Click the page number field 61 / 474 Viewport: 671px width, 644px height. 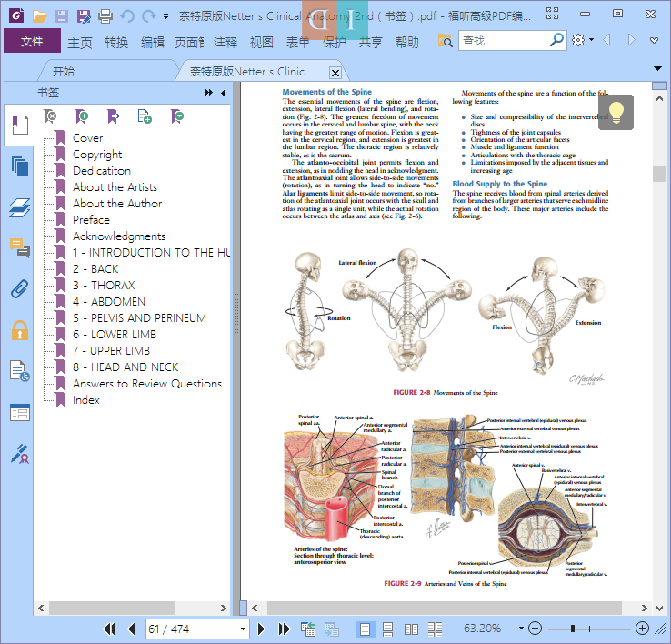(x=192, y=629)
